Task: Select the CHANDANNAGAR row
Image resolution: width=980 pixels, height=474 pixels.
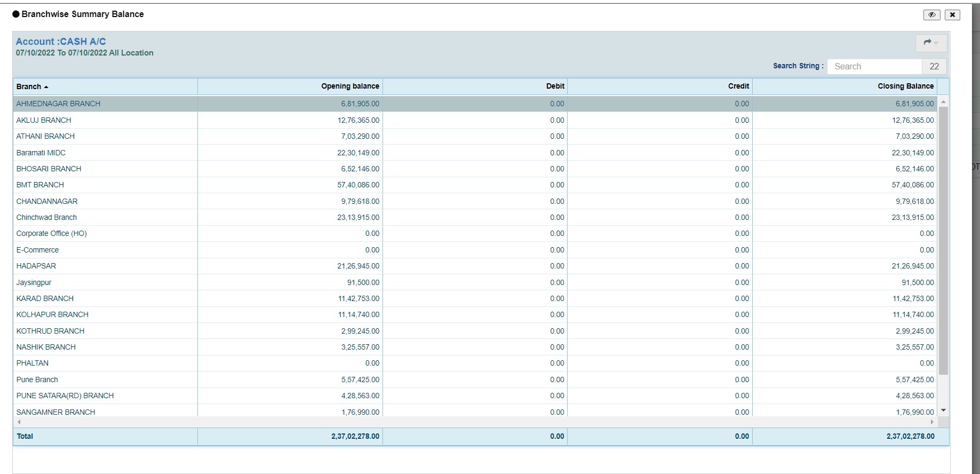Action: [475, 201]
